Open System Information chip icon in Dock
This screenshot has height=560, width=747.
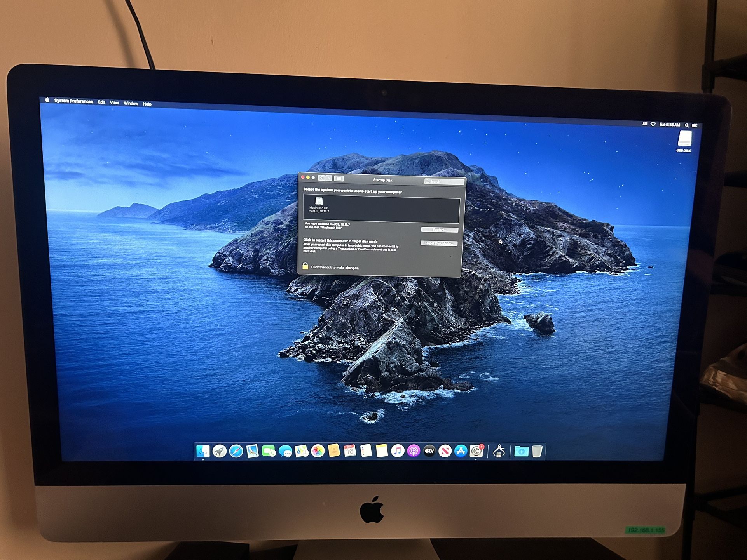pyautogui.click(x=499, y=451)
